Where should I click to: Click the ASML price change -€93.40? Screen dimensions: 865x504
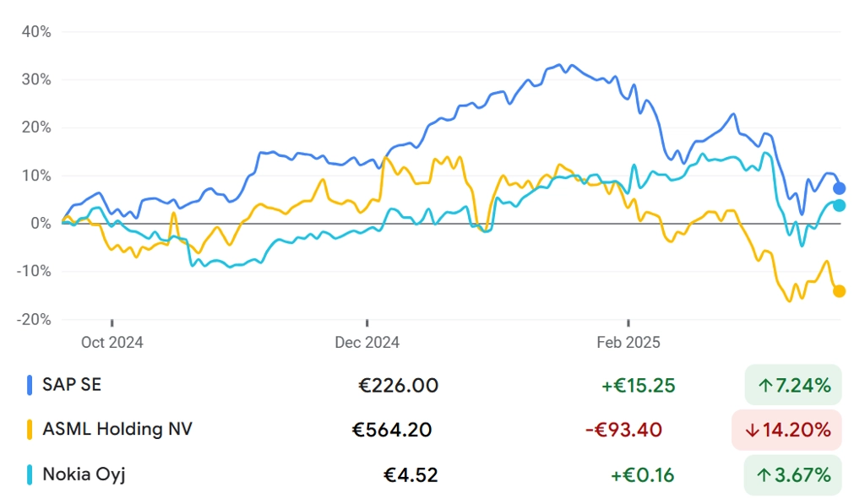coord(624,430)
